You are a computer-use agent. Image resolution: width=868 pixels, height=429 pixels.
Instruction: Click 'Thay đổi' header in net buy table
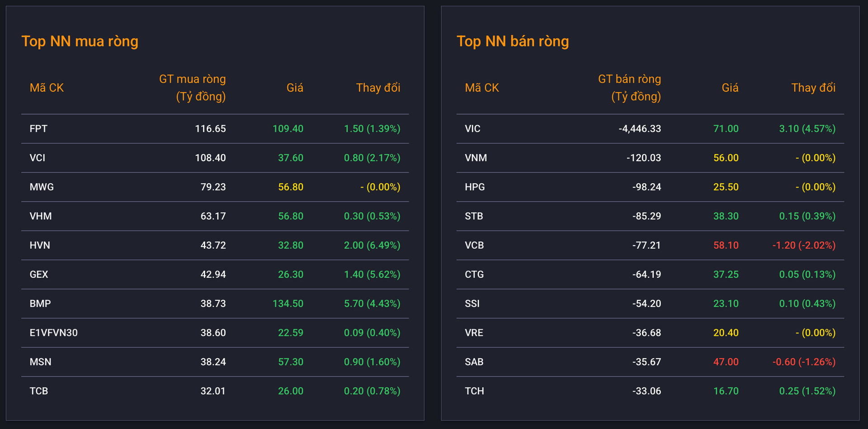tap(378, 88)
